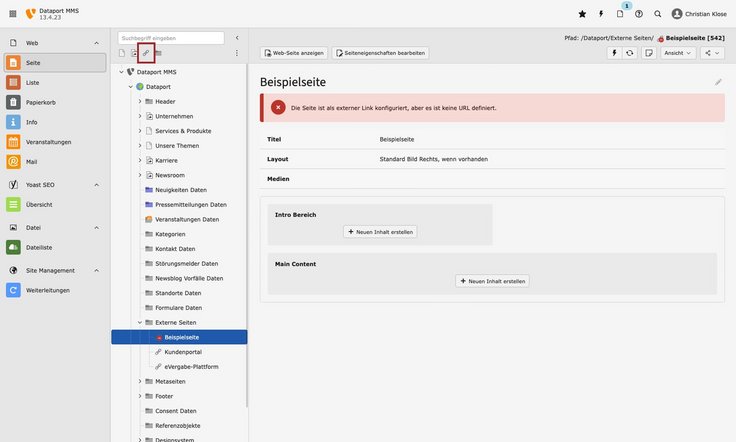This screenshot has width=736, height=442.
Task: Open the bookmarks star icon
Action: (583, 14)
